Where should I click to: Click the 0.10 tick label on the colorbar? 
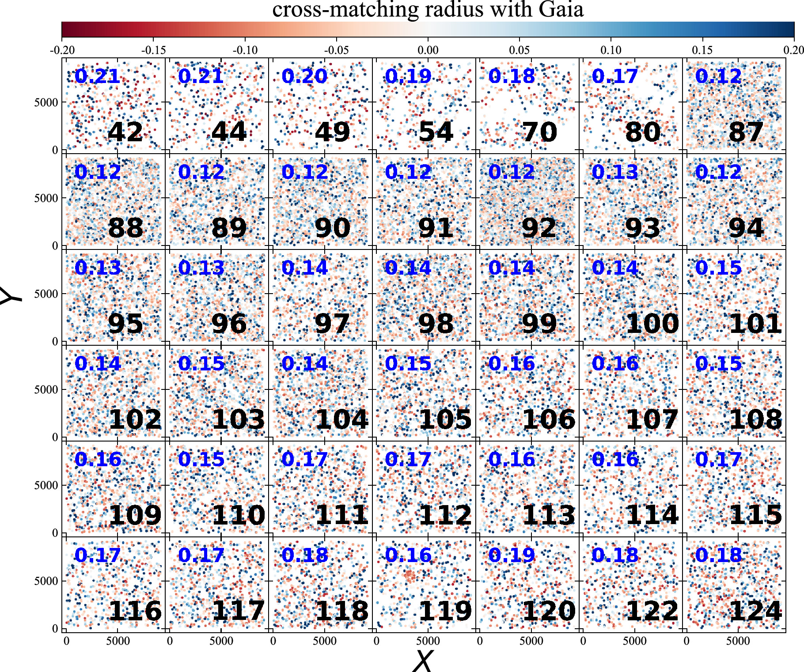tap(611, 50)
